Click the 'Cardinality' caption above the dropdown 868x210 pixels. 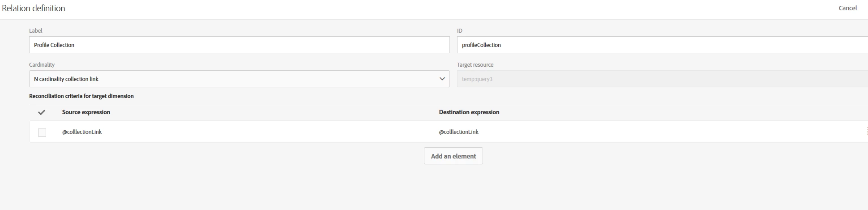(x=42, y=65)
